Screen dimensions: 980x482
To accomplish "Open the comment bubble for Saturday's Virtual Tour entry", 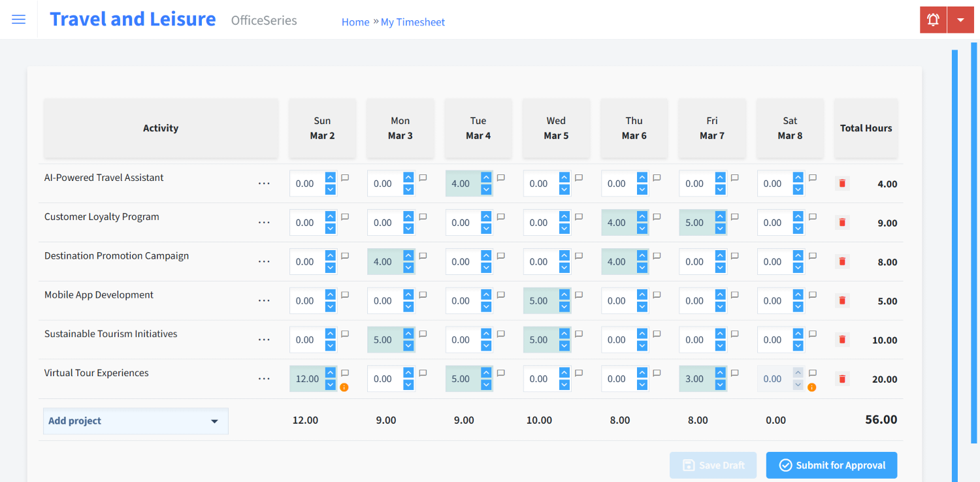I will pyautogui.click(x=811, y=372).
